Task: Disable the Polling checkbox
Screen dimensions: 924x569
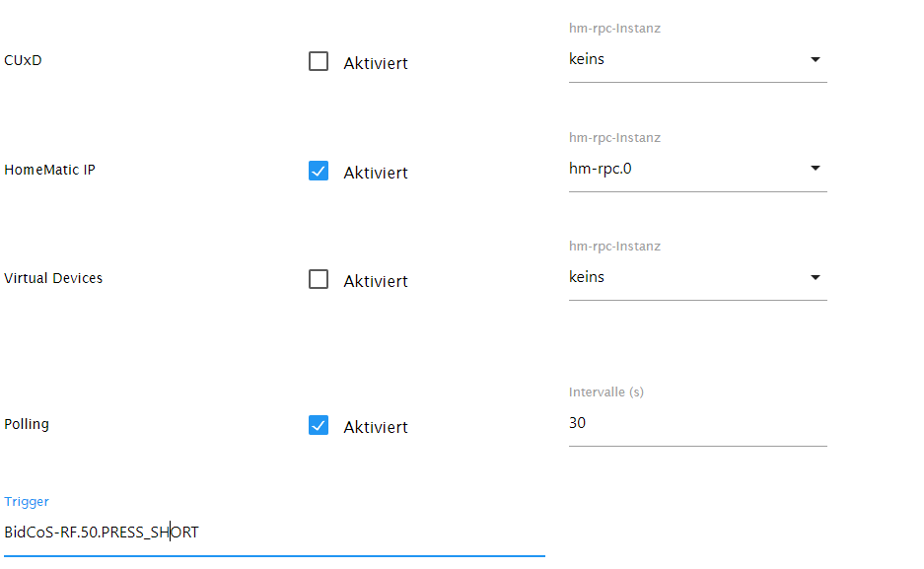Action: 319,426
